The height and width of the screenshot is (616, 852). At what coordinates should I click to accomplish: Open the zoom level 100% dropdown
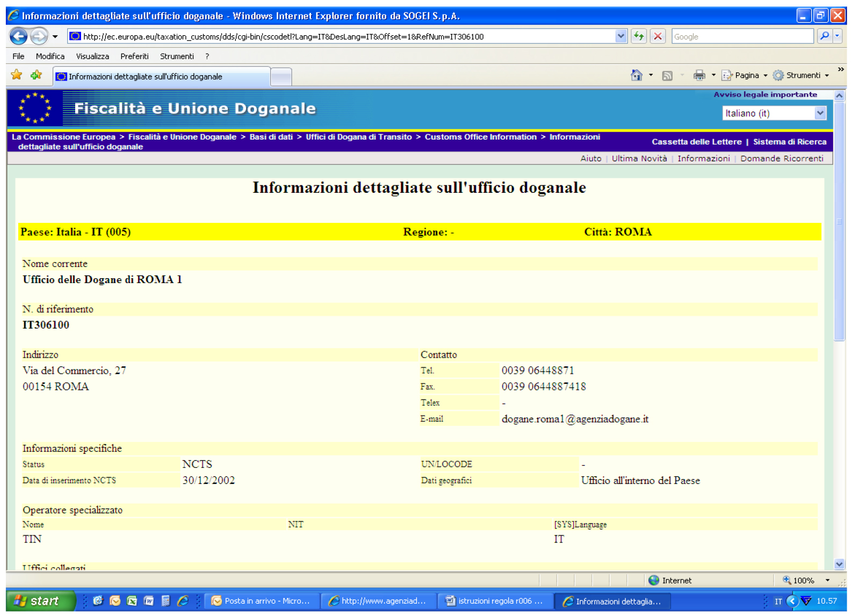(x=827, y=581)
